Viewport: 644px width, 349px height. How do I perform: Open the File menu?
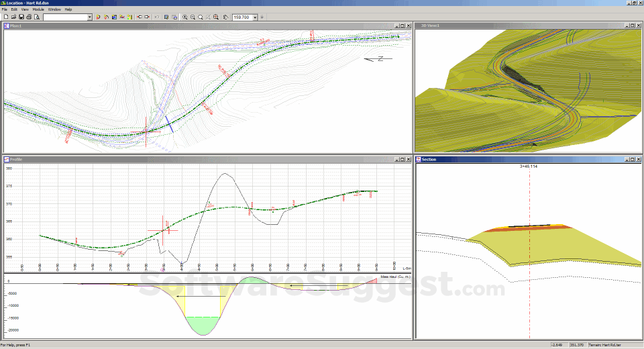(x=5, y=9)
